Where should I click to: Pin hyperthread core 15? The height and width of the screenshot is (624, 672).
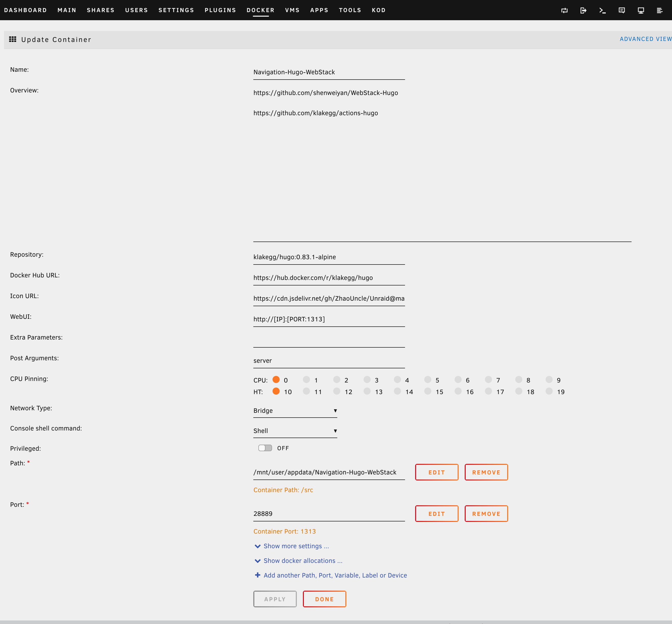428,391
